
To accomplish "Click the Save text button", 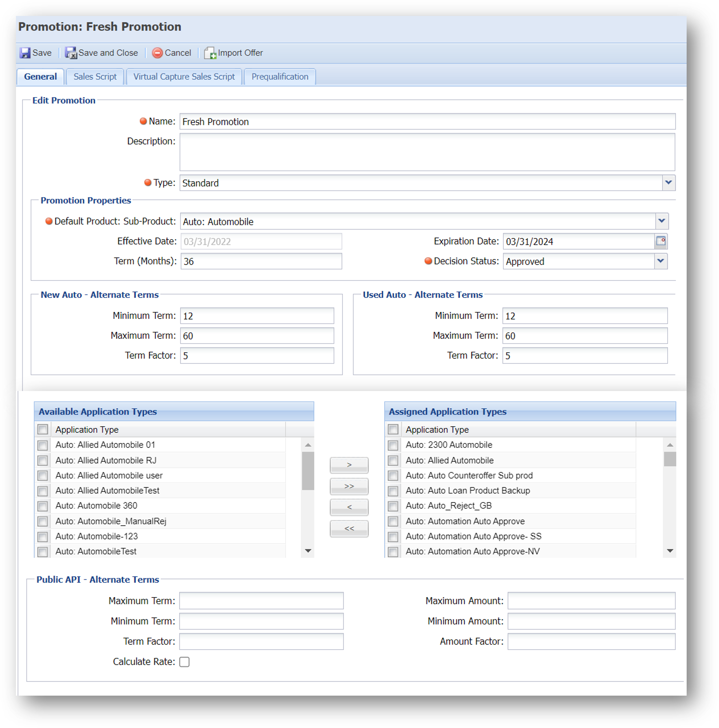I will click(42, 53).
